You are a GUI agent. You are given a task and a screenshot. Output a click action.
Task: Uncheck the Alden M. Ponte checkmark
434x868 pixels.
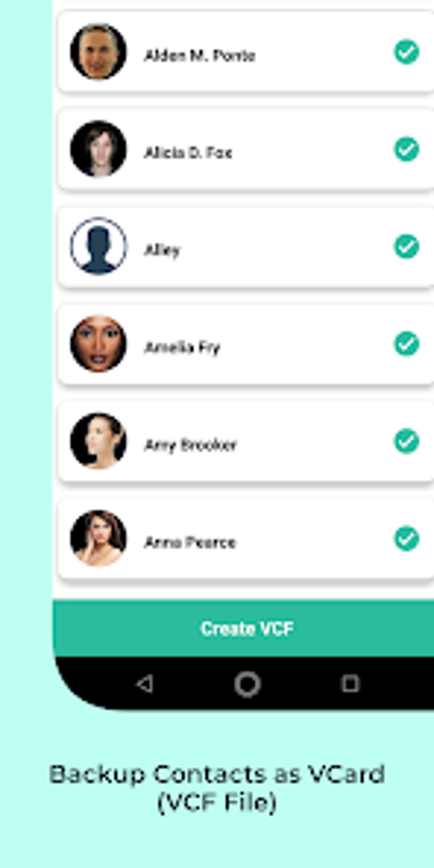(x=407, y=52)
